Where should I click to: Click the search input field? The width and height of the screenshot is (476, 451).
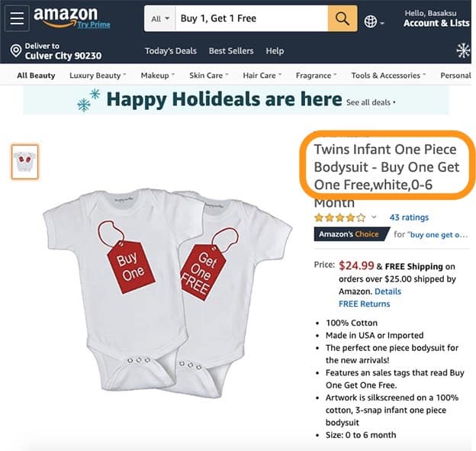[252, 18]
